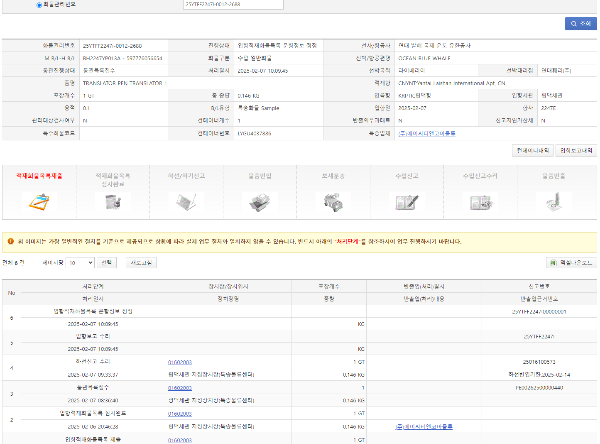Click the No column header

pyautogui.click(x=11, y=293)
